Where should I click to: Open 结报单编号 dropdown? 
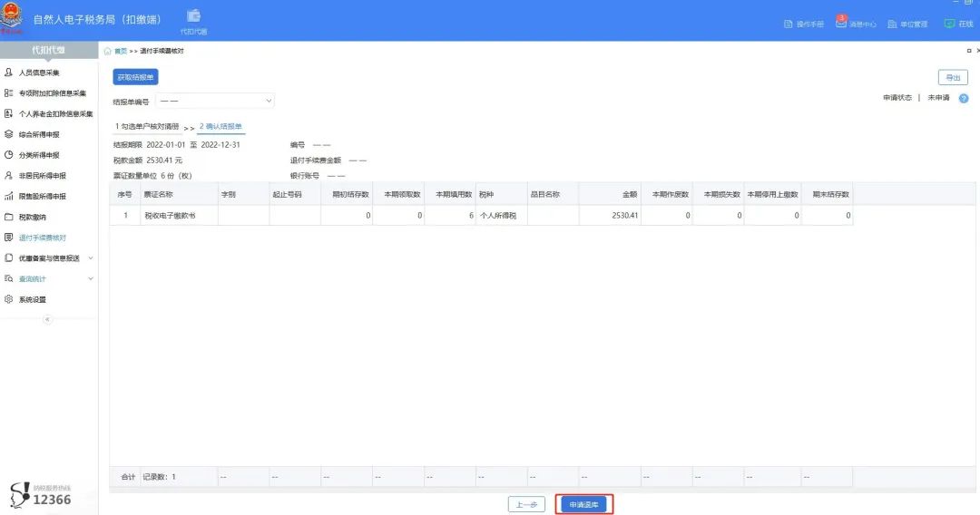point(215,101)
